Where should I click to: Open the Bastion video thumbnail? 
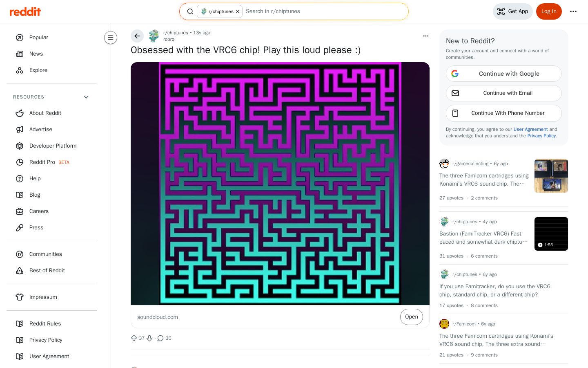click(x=551, y=234)
